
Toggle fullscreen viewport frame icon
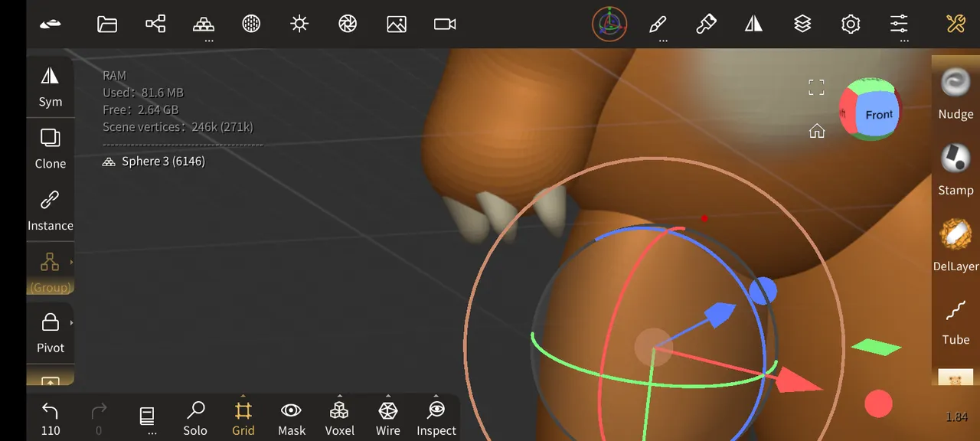817,87
